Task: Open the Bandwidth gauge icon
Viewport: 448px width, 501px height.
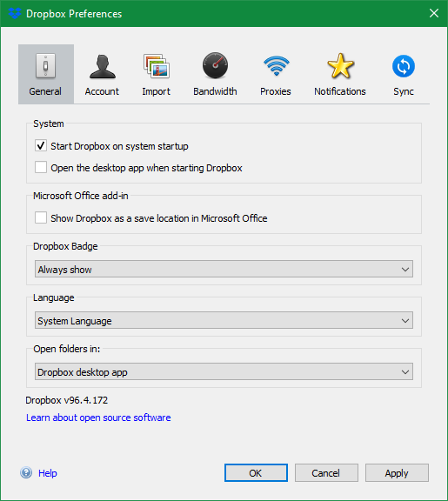Action: coord(215,65)
